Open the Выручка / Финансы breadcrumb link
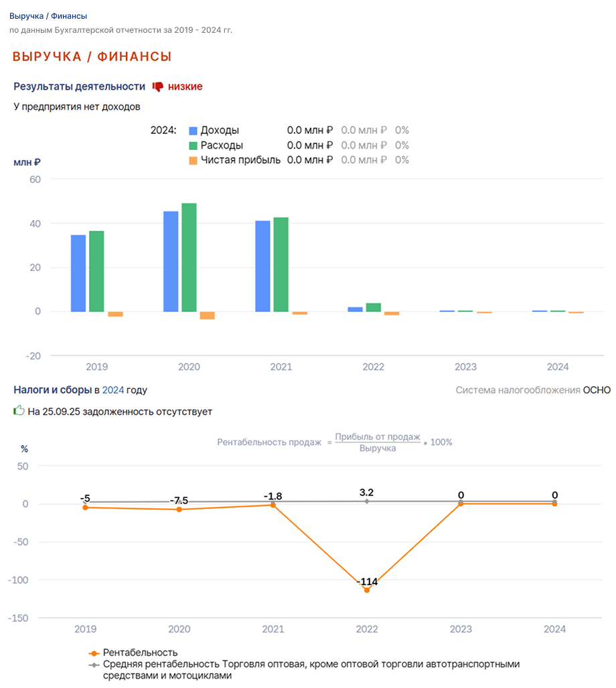Viewport: 616px width, 688px height. (48, 16)
